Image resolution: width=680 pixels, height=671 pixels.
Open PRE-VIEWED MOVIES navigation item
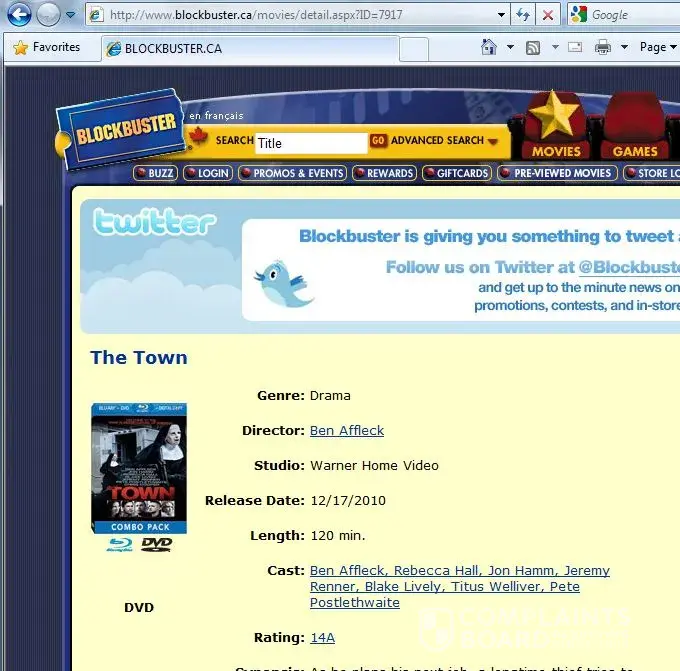pyautogui.click(x=557, y=173)
